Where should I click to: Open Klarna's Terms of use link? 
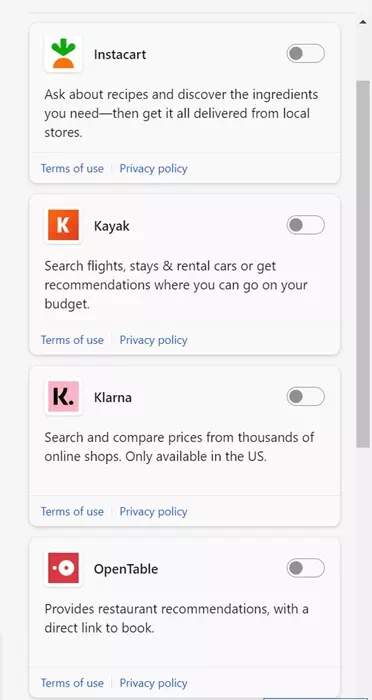click(x=72, y=512)
